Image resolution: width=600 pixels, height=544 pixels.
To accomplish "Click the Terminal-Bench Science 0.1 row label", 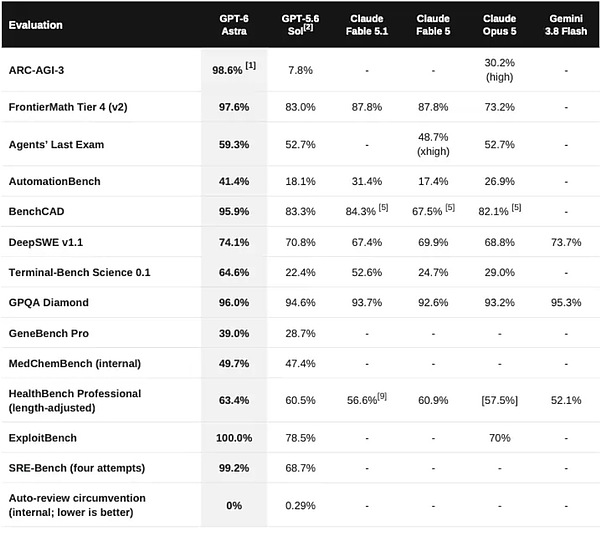I will click(x=79, y=272).
